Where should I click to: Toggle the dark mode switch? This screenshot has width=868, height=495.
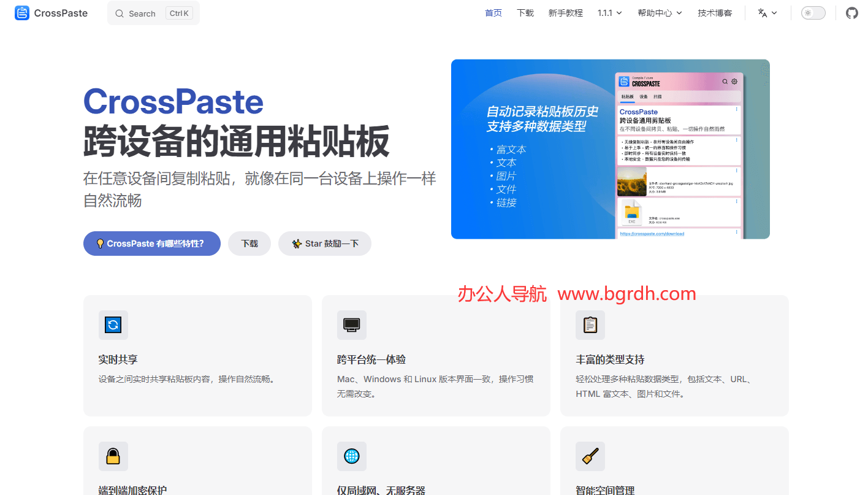point(813,12)
